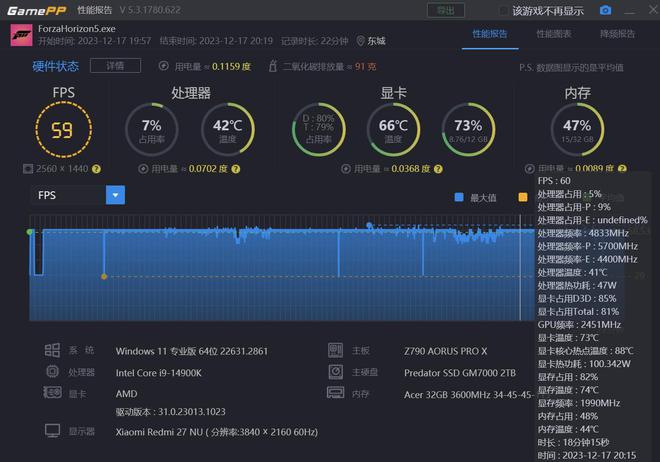
Task: Switch to the 性能报告 tab
Action: click(490, 34)
